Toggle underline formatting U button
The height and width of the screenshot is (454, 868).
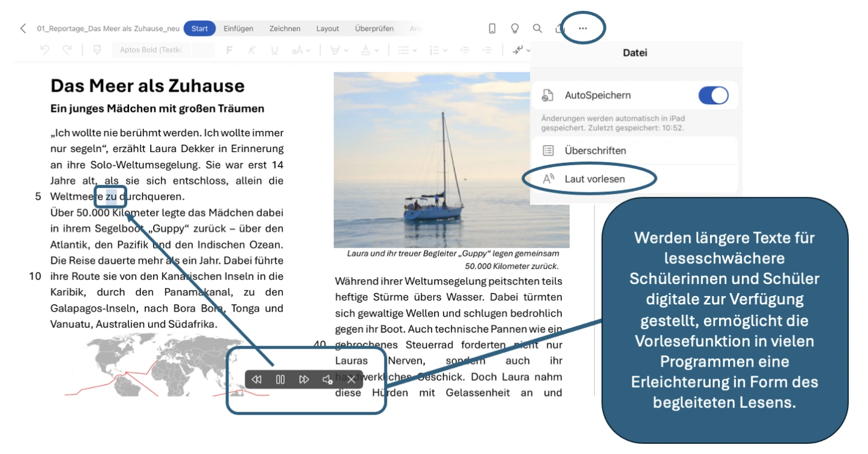point(274,50)
